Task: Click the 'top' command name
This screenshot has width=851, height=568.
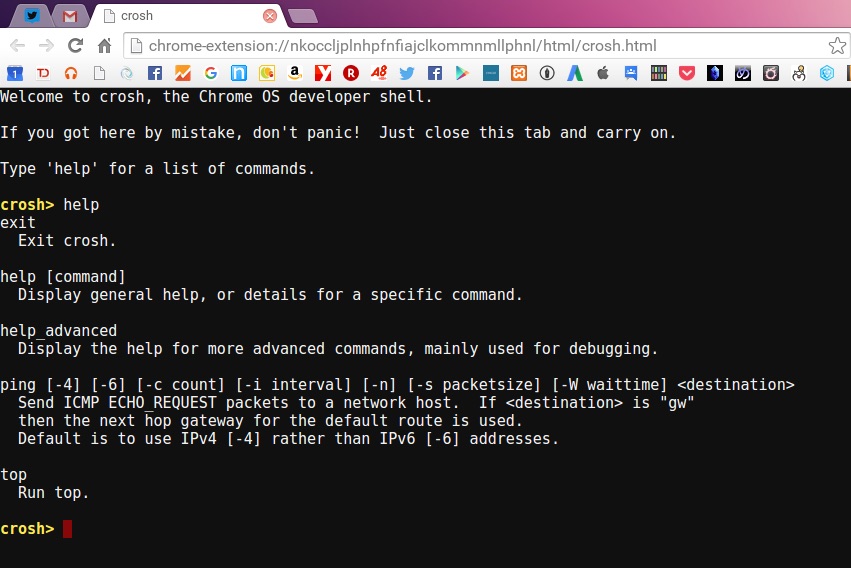Action: pos(14,475)
